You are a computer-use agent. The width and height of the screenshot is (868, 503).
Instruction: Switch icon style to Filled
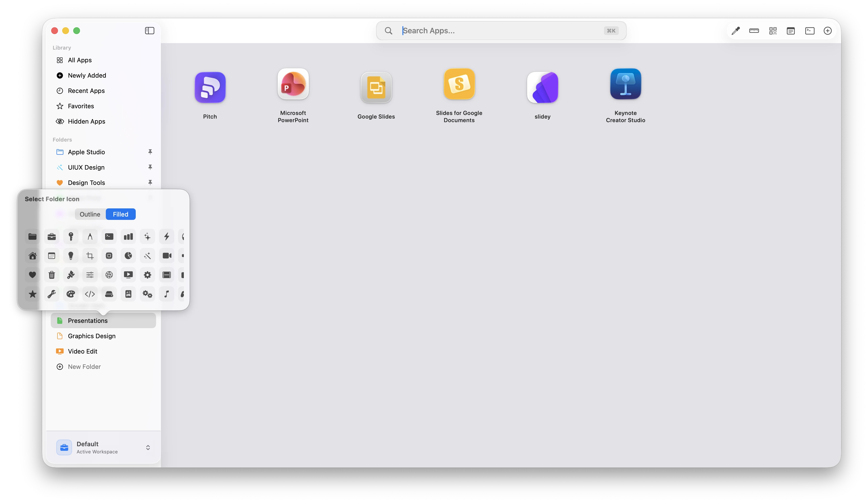tap(121, 214)
